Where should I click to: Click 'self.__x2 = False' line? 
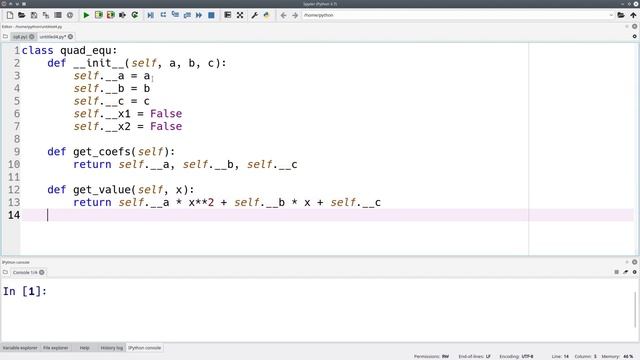128,127
